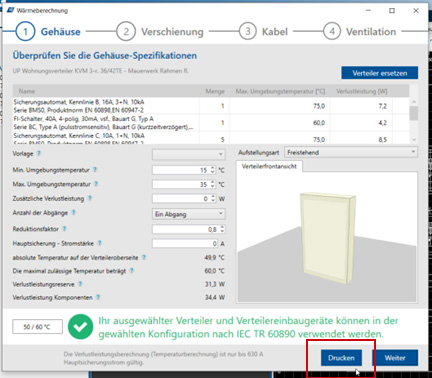Click help icon next to Vorlage
Viewport: 432px width, 378px height.
39,154
